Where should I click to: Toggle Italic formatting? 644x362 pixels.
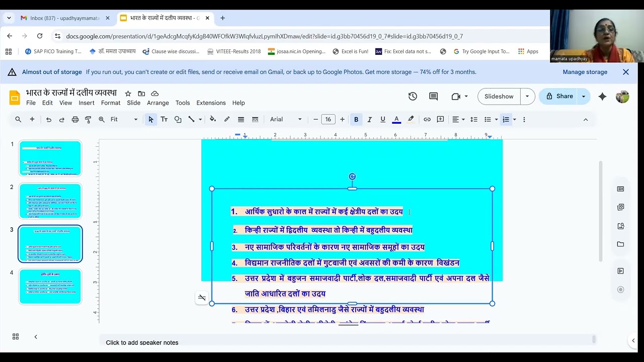coord(370,119)
